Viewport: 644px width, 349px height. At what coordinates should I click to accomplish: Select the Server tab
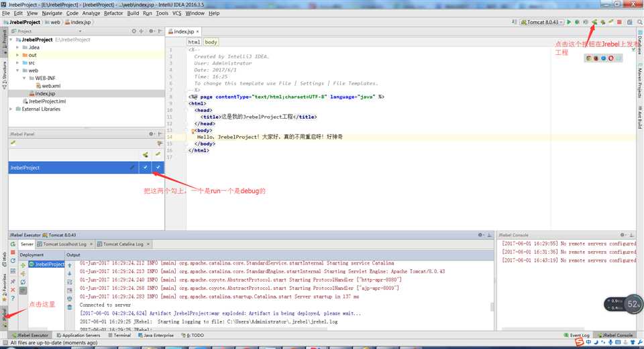pyautogui.click(x=27, y=244)
